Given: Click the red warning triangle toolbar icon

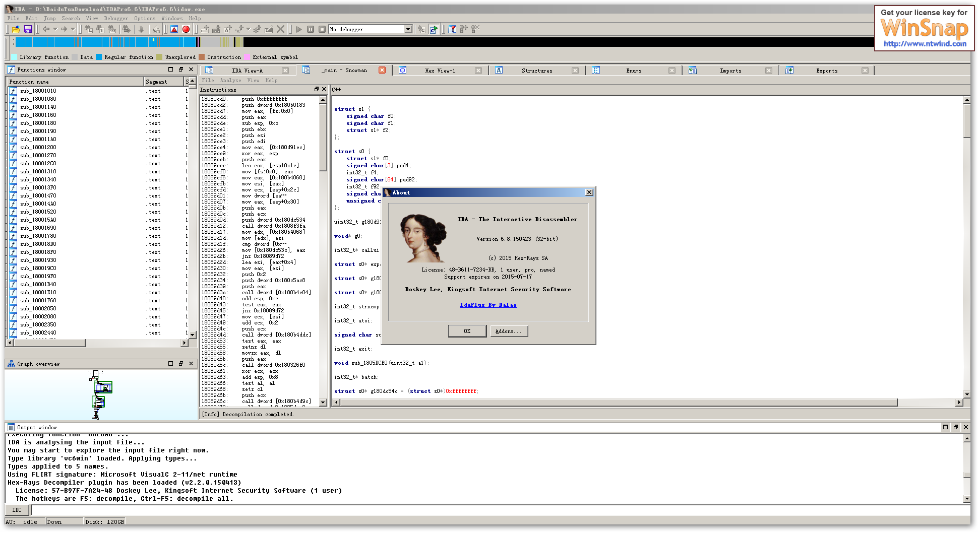Looking at the screenshot, I should click(x=174, y=29).
